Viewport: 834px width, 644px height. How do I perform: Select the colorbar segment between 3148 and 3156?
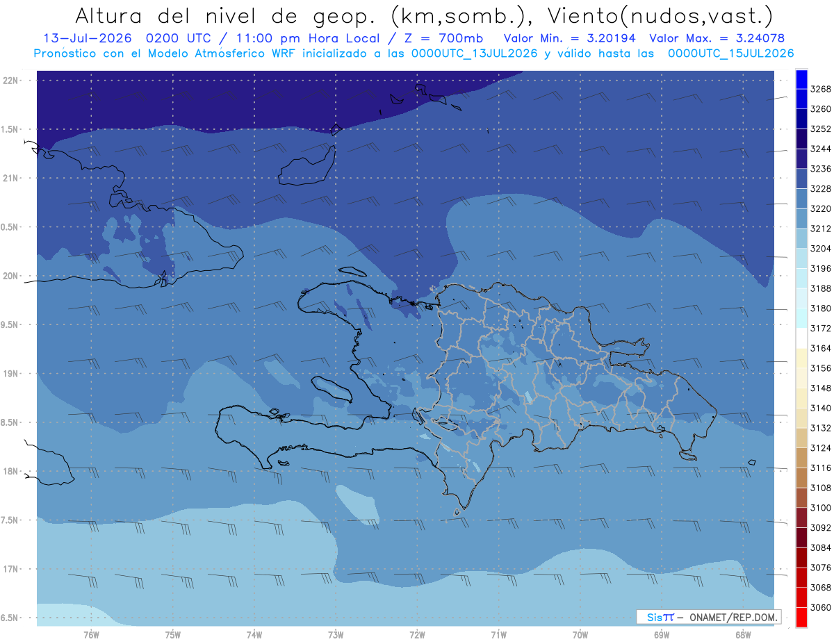coord(801,378)
